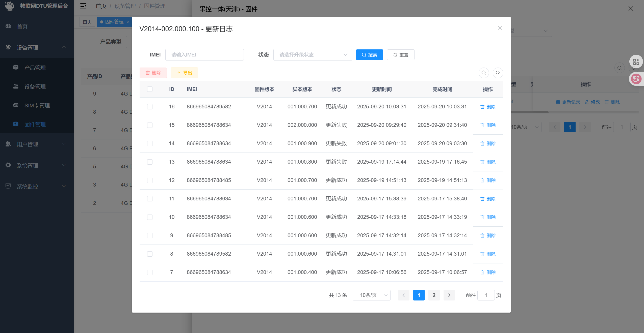
Task: Go to page 2 in dialog pagination
Action: [434, 295]
